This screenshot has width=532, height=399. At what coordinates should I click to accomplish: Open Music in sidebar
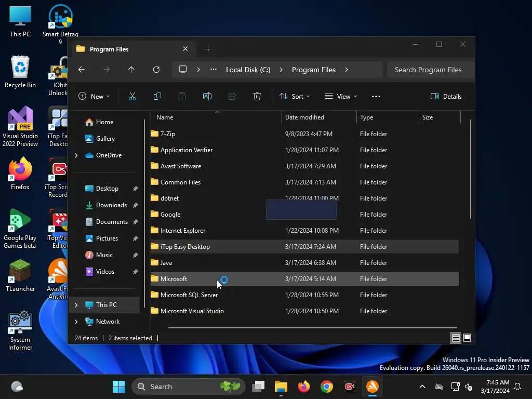click(x=105, y=255)
